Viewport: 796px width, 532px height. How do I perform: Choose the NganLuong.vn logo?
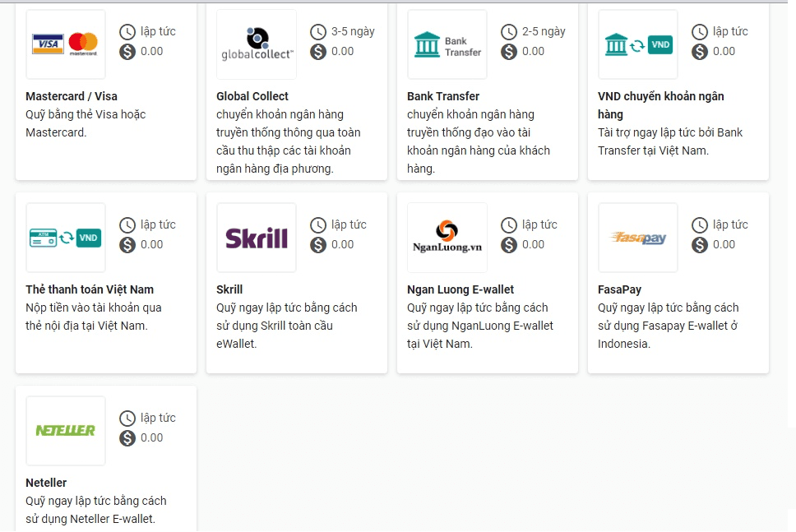(447, 238)
